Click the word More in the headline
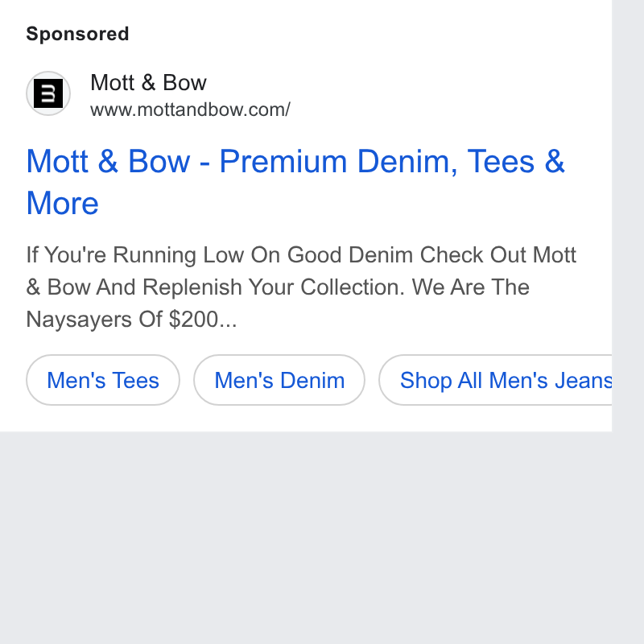This screenshot has width=644, height=644. coord(63,203)
